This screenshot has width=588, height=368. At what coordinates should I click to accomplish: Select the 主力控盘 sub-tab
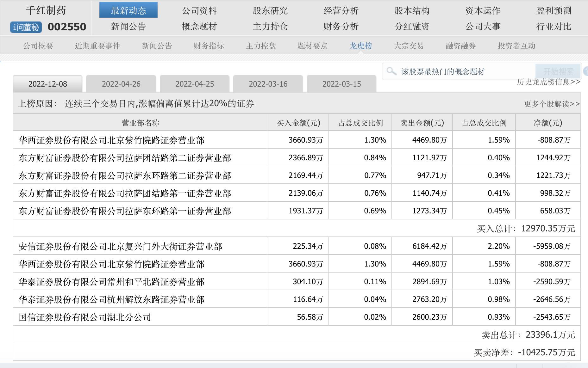(261, 46)
